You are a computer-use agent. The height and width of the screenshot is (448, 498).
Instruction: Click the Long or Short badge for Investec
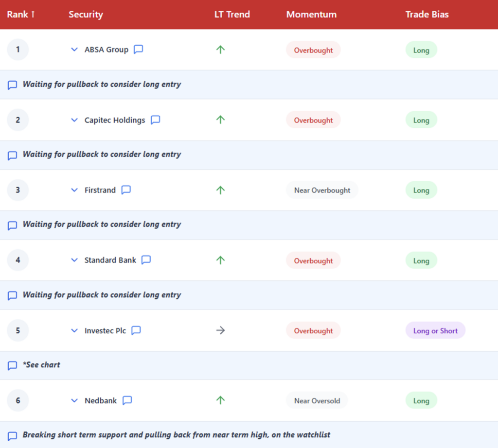click(435, 331)
